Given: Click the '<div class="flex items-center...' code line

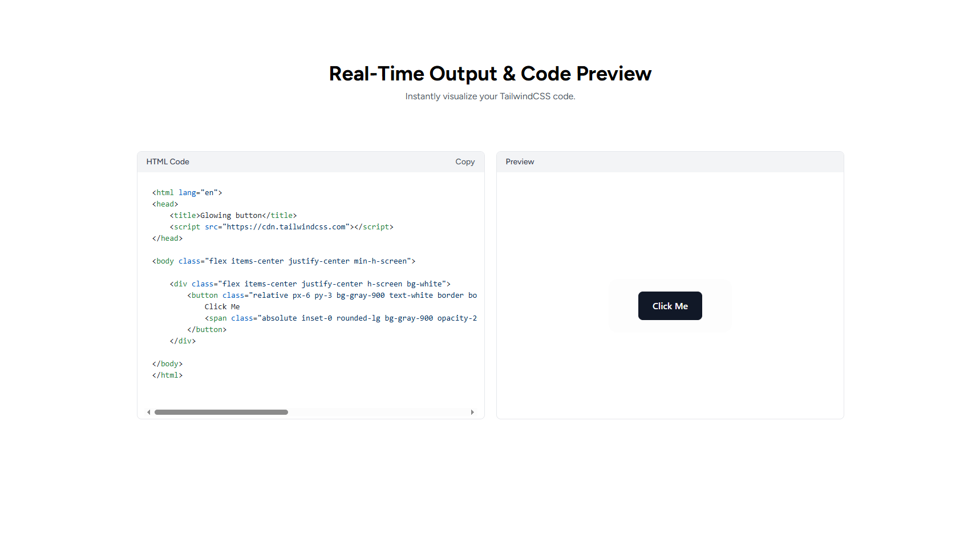Looking at the screenshot, I should 310,284.
